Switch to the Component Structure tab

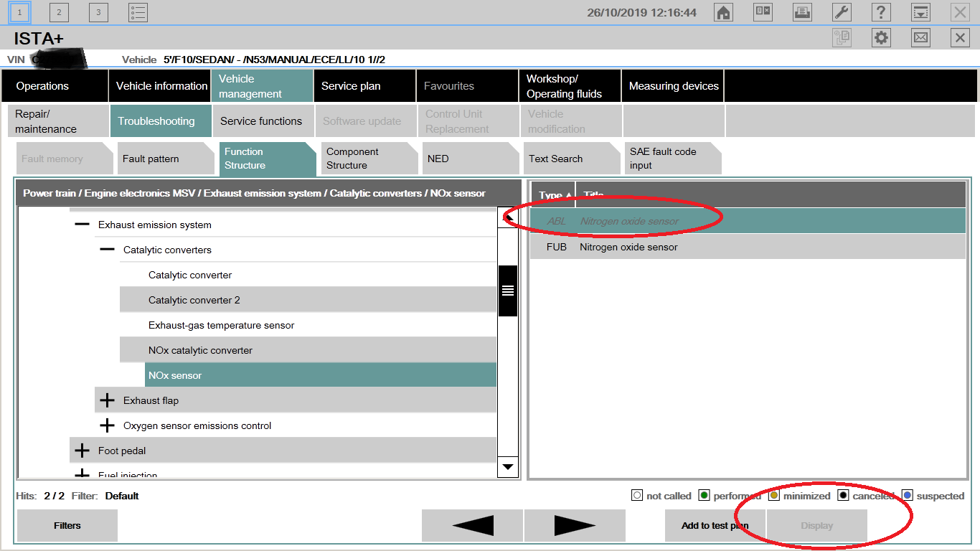point(367,159)
